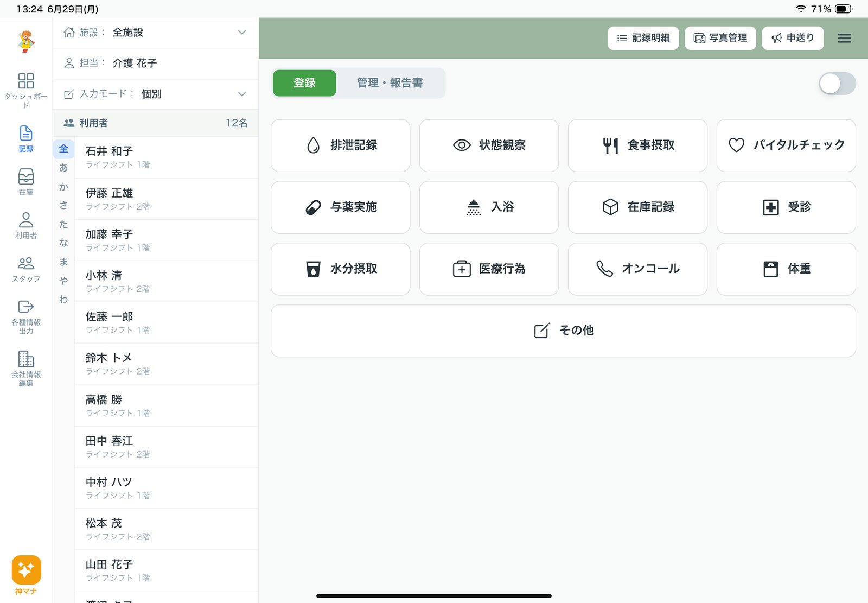Open 受診 with the medical cross icon
The height and width of the screenshot is (603, 868).
pyautogui.click(x=786, y=207)
